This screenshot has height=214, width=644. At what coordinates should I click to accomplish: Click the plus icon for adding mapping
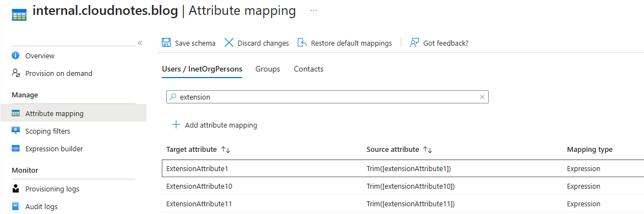pyautogui.click(x=176, y=124)
